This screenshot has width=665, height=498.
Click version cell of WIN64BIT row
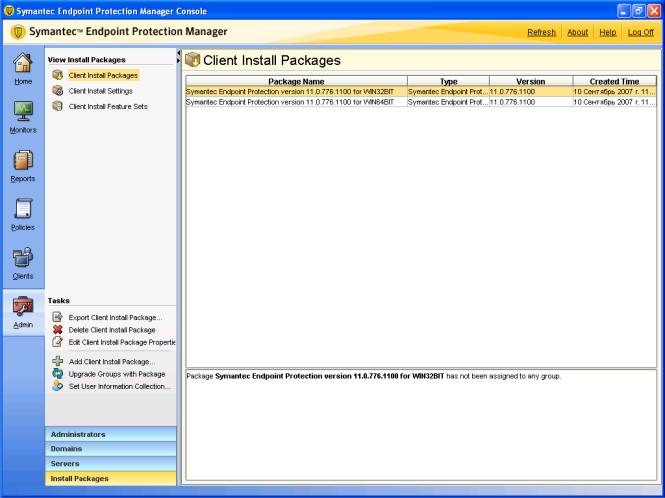[x=531, y=102]
